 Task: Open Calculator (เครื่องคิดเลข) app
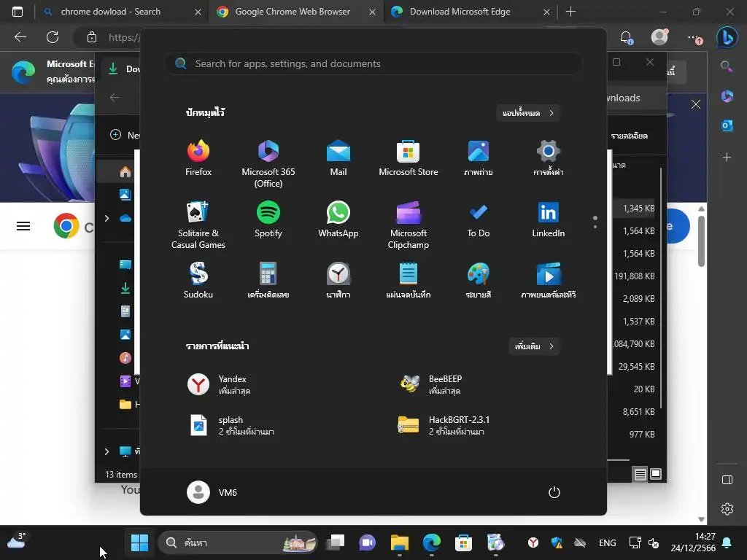click(x=268, y=281)
